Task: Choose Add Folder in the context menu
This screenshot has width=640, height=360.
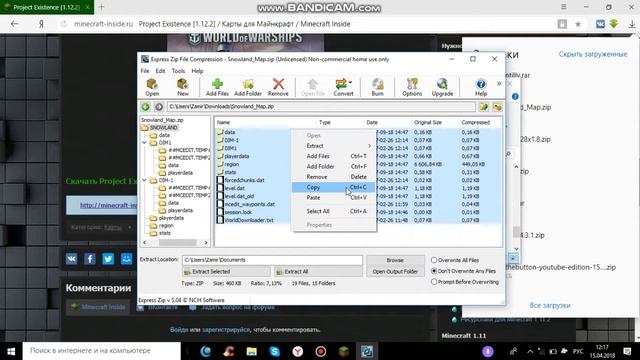Action: [333, 167]
